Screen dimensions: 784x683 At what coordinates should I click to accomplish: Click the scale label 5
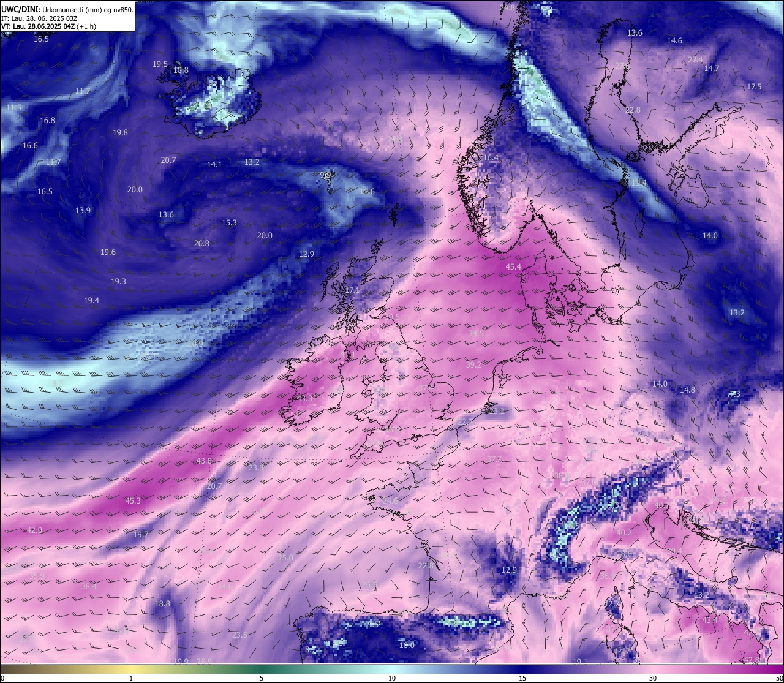(x=262, y=678)
